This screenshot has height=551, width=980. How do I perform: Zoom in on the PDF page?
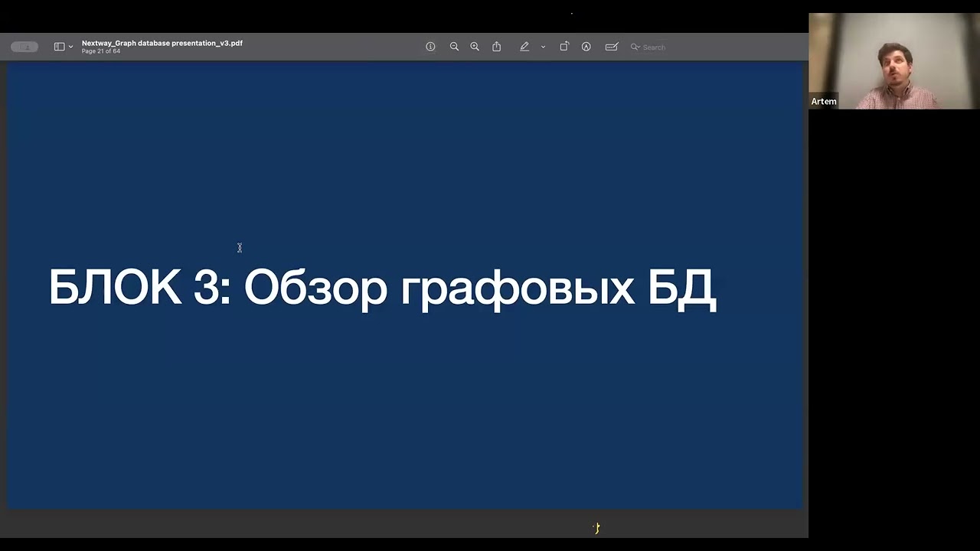[475, 47]
